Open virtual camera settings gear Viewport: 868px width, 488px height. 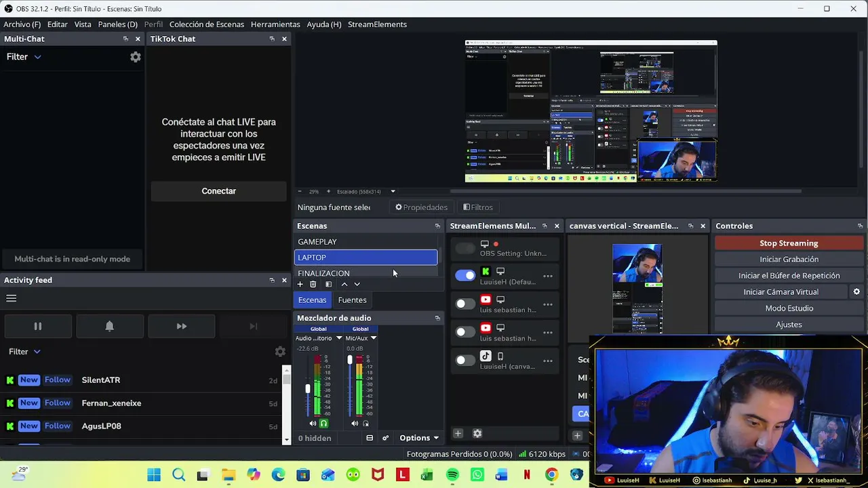pos(856,292)
